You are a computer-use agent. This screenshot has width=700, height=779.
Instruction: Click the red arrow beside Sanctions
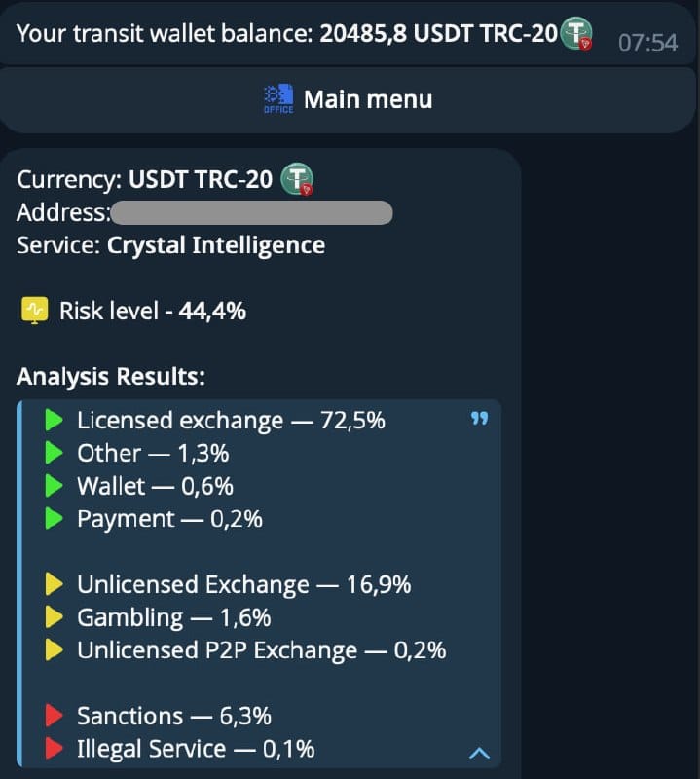point(54,716)
